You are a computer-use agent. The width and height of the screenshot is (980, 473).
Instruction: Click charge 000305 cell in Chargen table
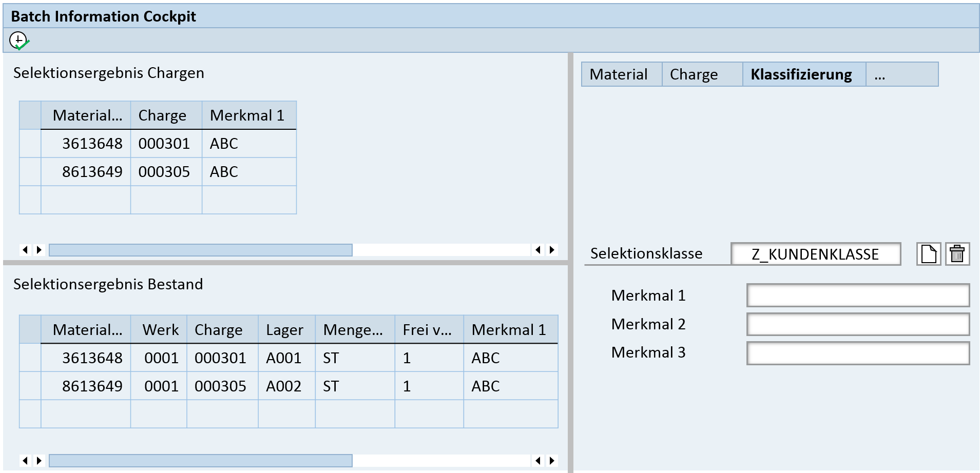(166, 172)
